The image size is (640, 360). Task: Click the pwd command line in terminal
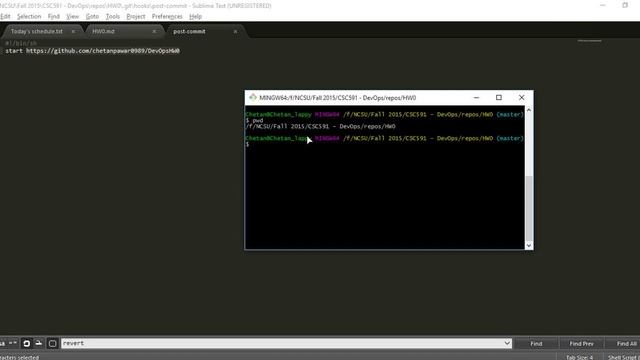tap(255, 120)
